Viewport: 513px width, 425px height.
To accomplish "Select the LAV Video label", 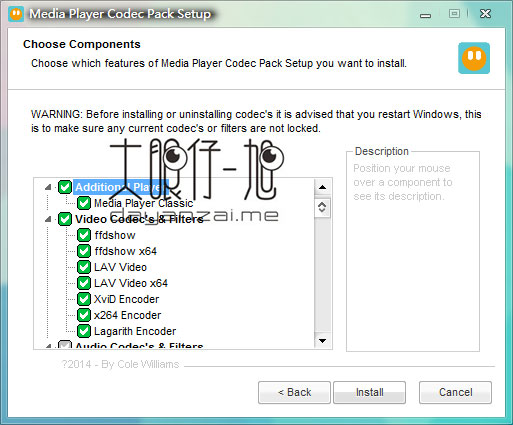I will (120, 267).
